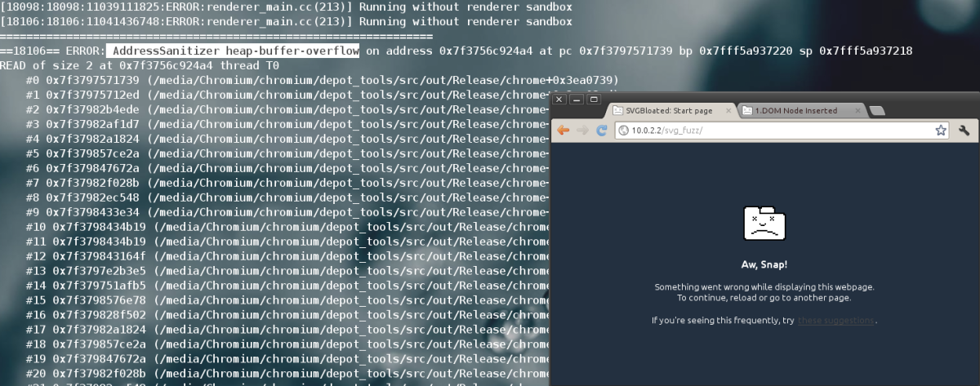Switch to the SVGBloated: Start page tab
980x386 pixels.
click(x=666, y=111)
